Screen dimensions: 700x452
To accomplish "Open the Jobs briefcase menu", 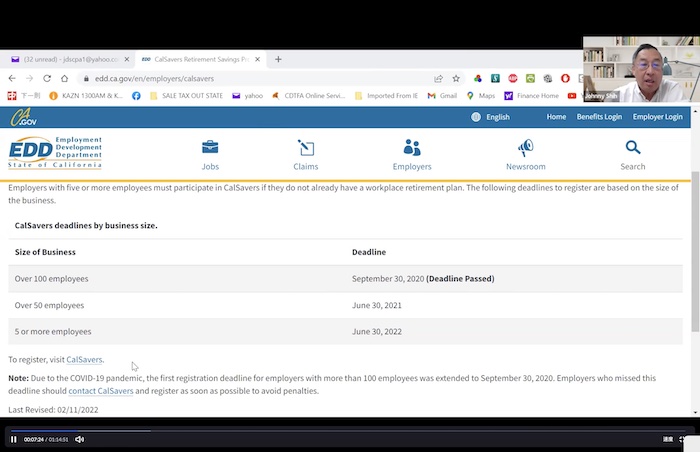I will pos(210,155).
